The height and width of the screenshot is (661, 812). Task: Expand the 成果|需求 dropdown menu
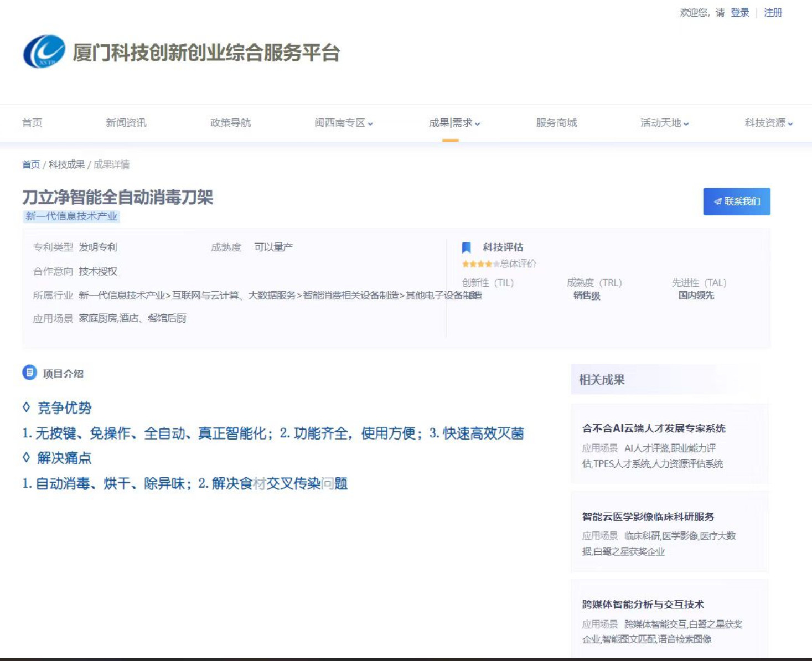[x=454, y=123]
